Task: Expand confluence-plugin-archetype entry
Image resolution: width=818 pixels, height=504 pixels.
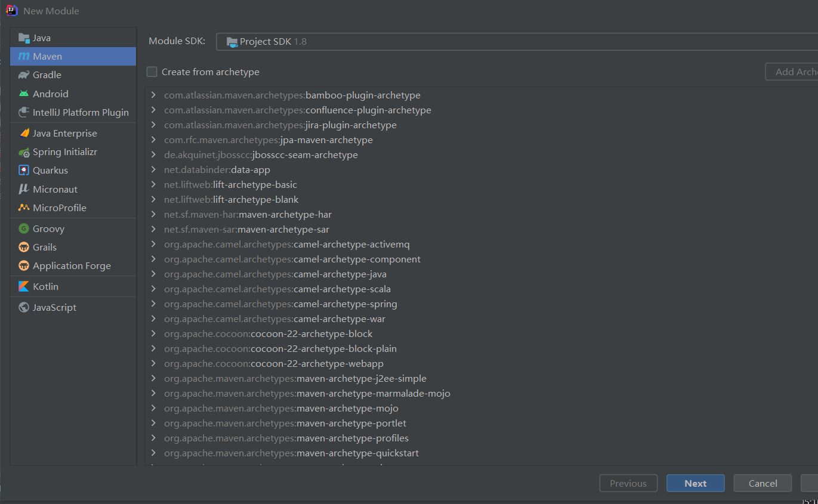Action: coord(154,110)
